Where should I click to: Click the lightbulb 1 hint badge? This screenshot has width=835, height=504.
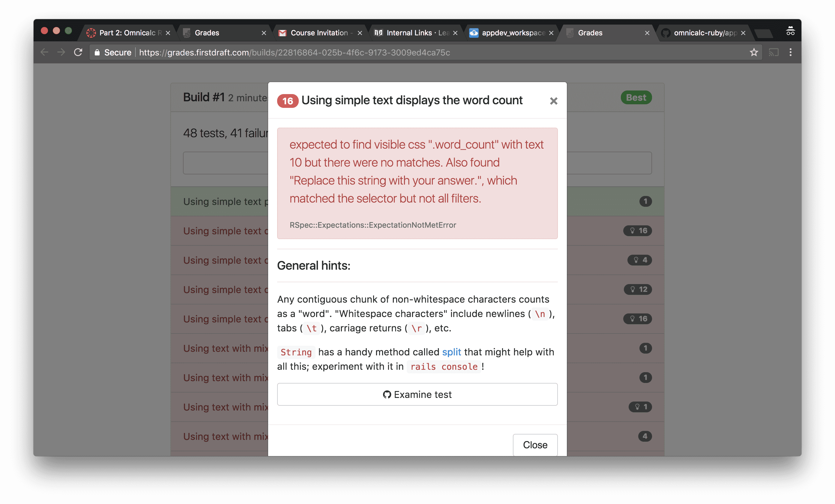pos(640,407)
